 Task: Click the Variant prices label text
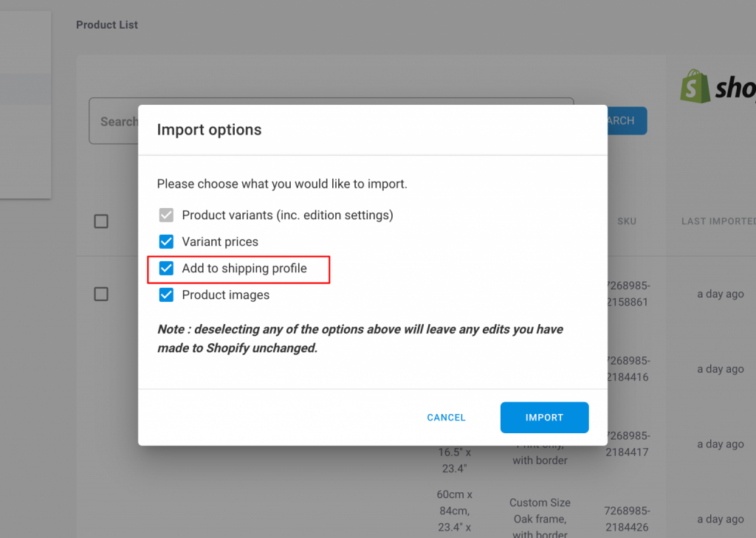pyautogui.click(x=220, y=241)
